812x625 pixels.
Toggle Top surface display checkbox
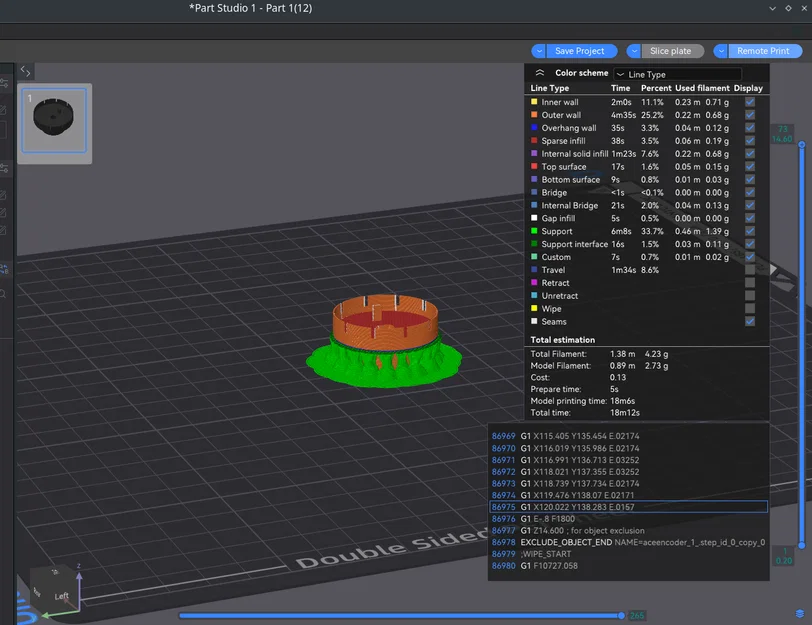749,167
